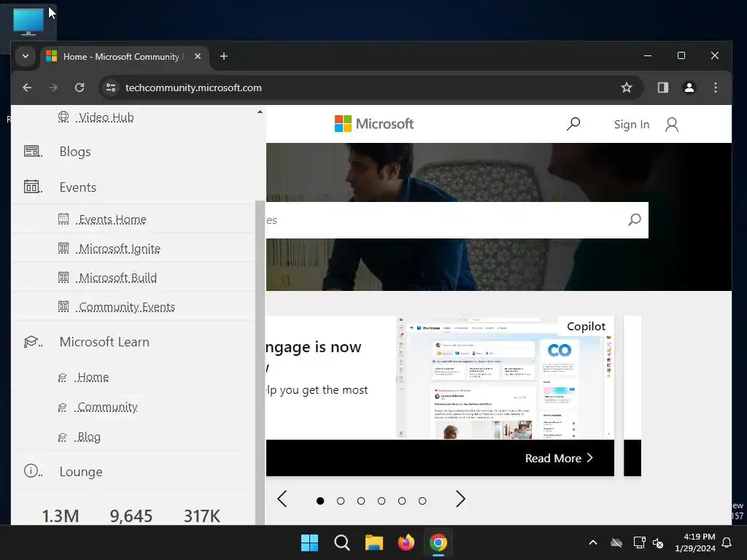Reload the page with the refresh icon
Screen dimensions: 747x560
[80, 87]
